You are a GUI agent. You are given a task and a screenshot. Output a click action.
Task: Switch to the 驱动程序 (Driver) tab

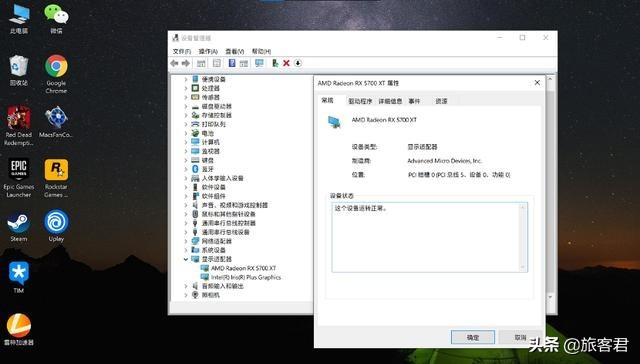(x=360, y=101)
